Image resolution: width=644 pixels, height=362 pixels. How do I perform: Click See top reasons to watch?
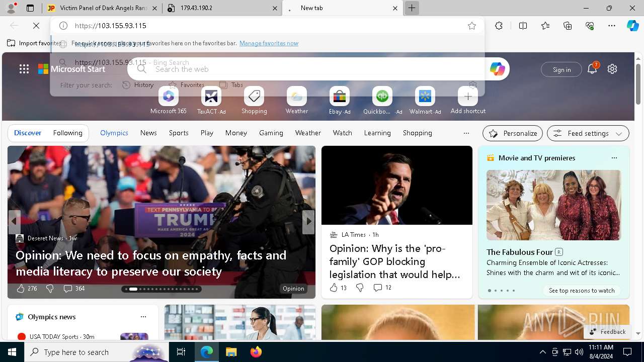tap(582, 291)
